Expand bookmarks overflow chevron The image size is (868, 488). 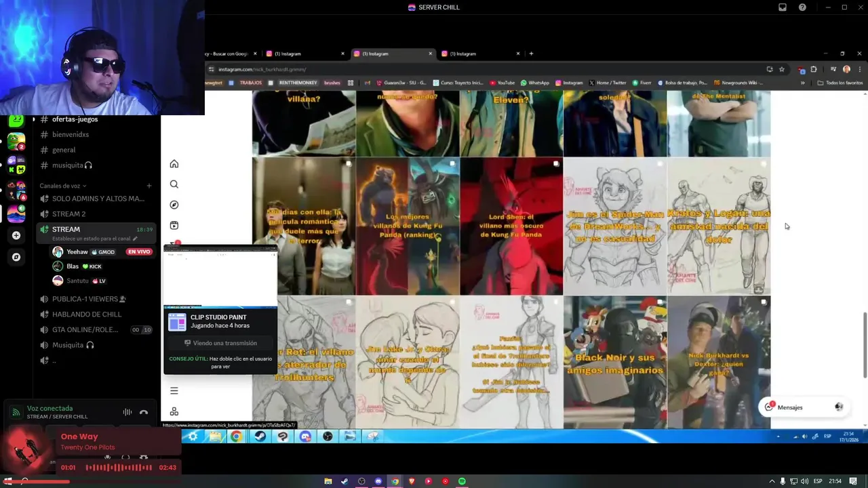tap(802, 83)
